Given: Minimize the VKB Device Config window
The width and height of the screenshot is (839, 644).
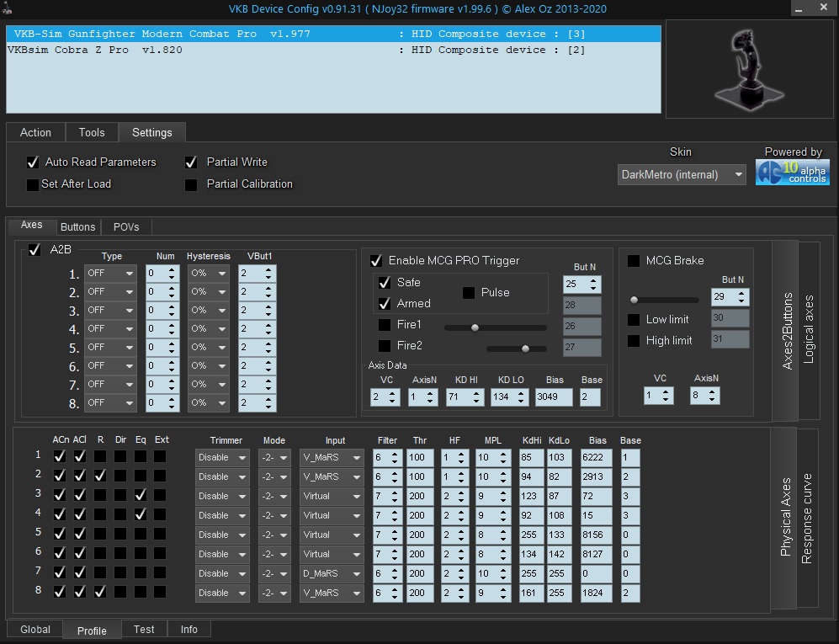Looking at the screenshot, I should 799,8.
